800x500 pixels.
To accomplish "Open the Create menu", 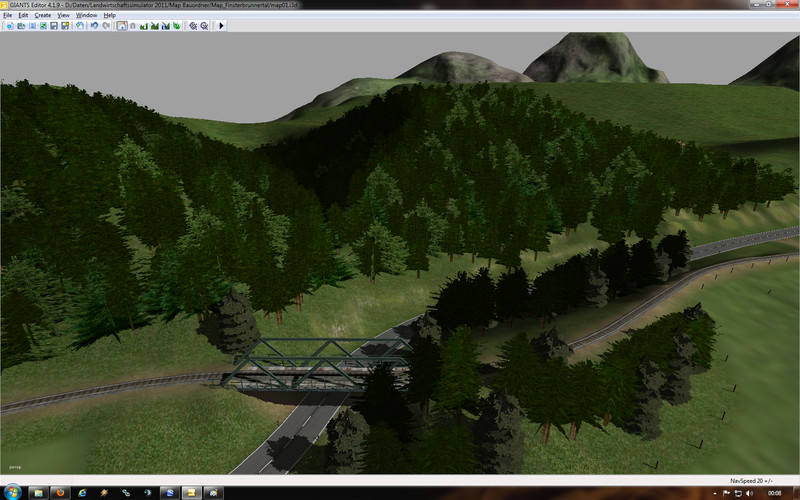I will tap(43, 15).
